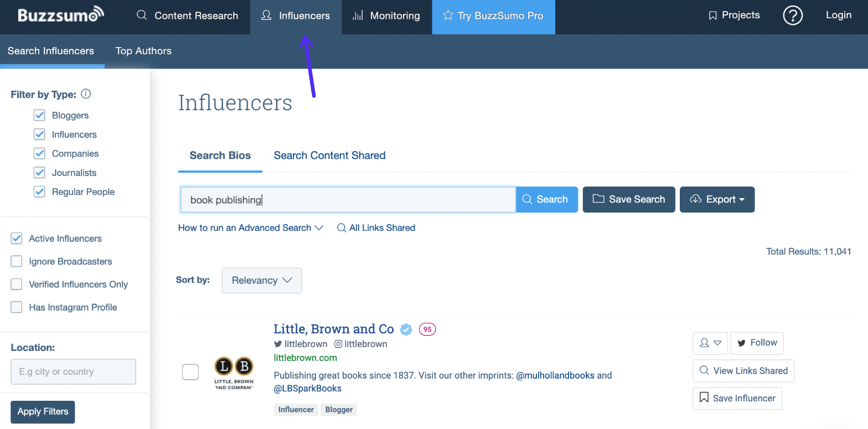Click the star icon in Try BuzzSumo Pro
Viewport: 868px width, 429px height.
pyautogui.click(x=448, y=15)
